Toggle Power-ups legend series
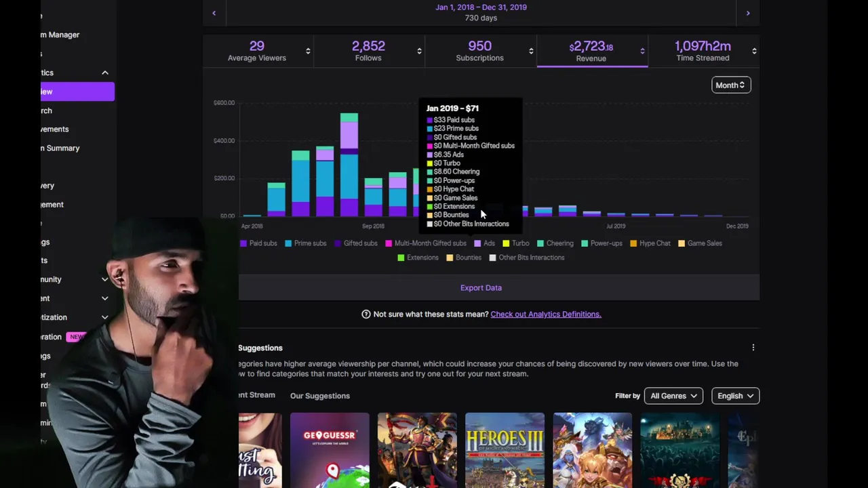Screen dimensions: 868x488 click(601, 243)
